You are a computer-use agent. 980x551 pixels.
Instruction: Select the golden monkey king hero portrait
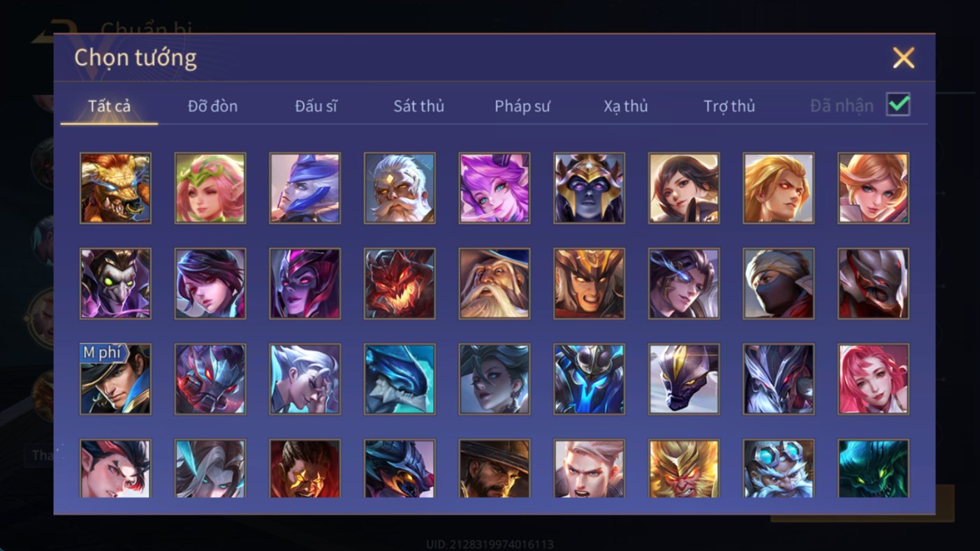pos(684,469)
